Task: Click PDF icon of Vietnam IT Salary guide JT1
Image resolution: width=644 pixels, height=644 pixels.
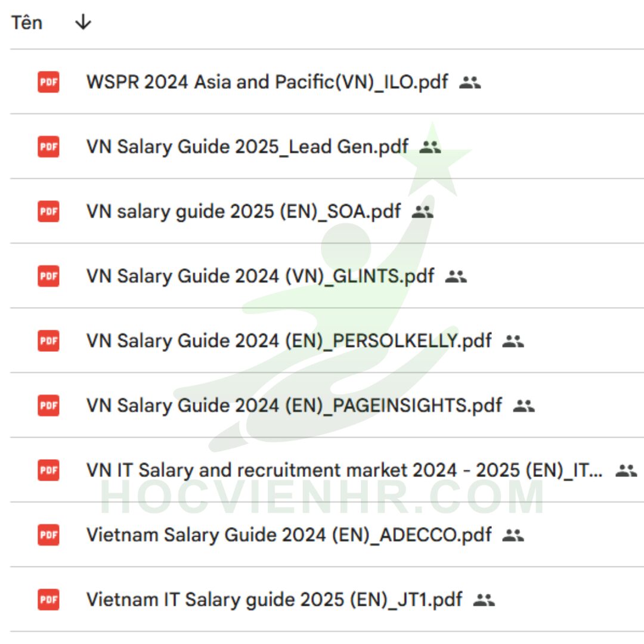Action: (48, 600)
